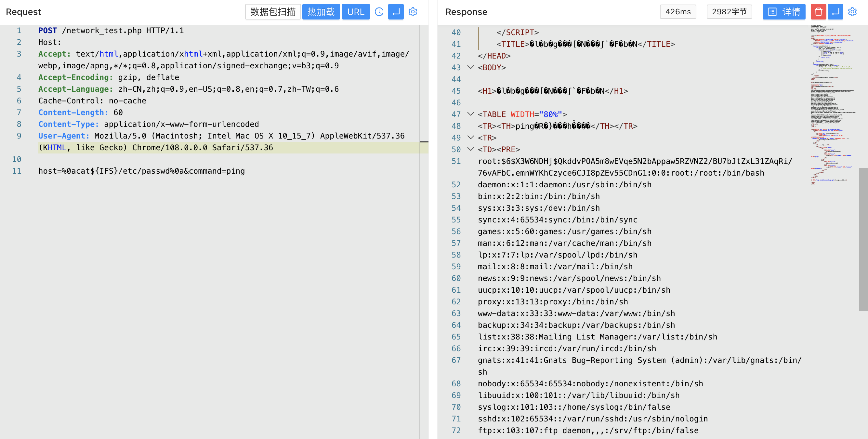The width and height of the screenshot is (868, 439).
Task: Toggle word wrap in Request panel
Action: tap(396, 12)
